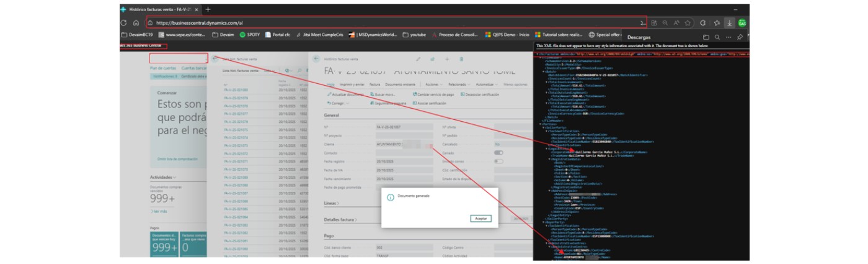
Task: Click Aceptar in the Documento generado dialog
Action: (481, 219)
